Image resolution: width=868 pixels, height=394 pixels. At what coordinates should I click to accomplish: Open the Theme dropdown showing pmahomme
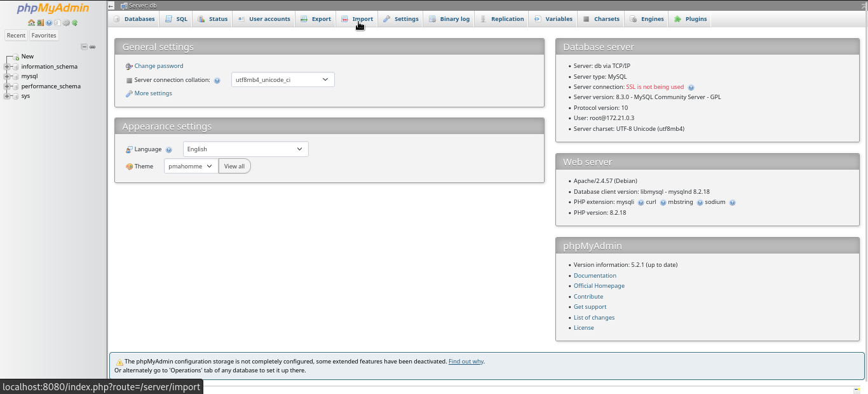click(191, 166)
